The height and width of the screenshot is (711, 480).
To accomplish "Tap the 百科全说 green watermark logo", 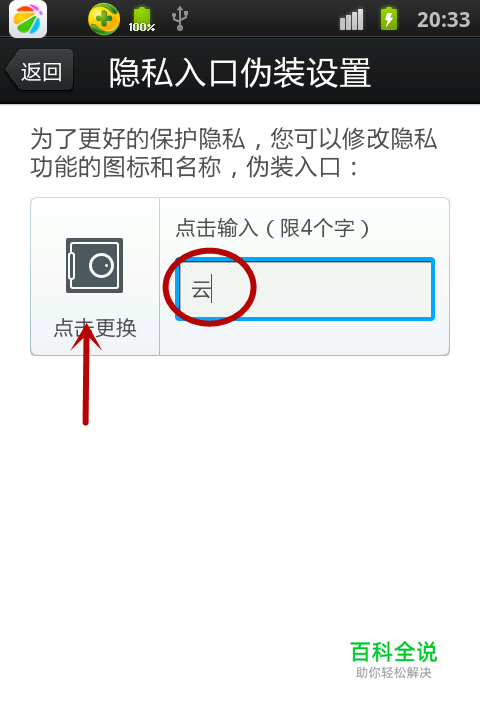I will [393, 652].
